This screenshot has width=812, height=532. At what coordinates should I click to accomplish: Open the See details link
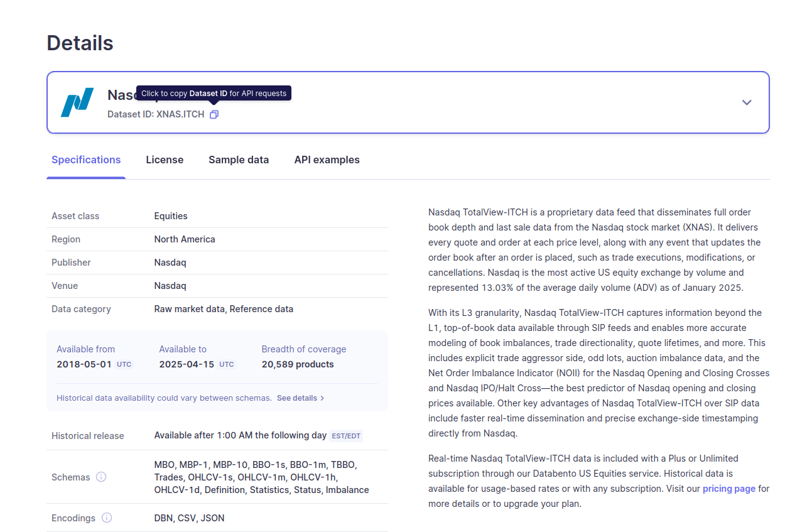coord(300,398)
